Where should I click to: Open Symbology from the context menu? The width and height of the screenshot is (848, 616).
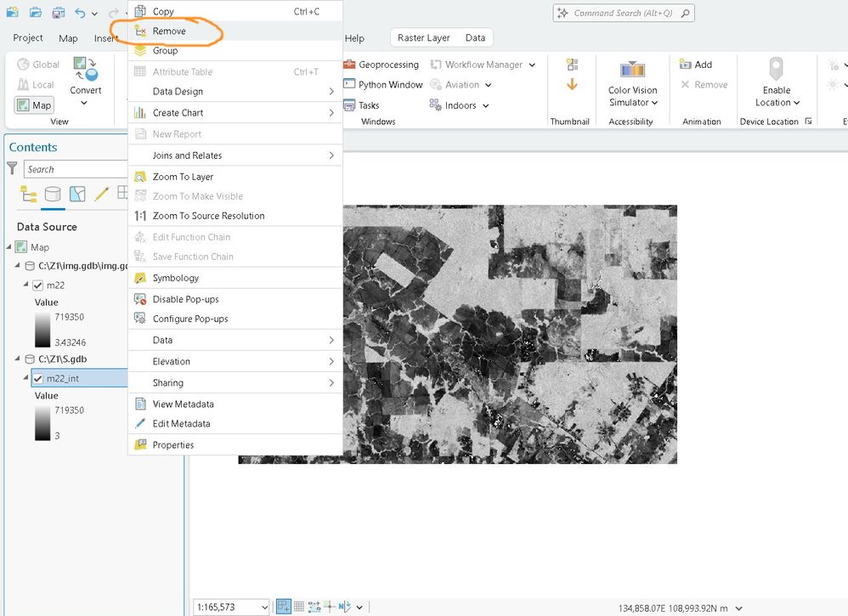(x=235, y=278)
